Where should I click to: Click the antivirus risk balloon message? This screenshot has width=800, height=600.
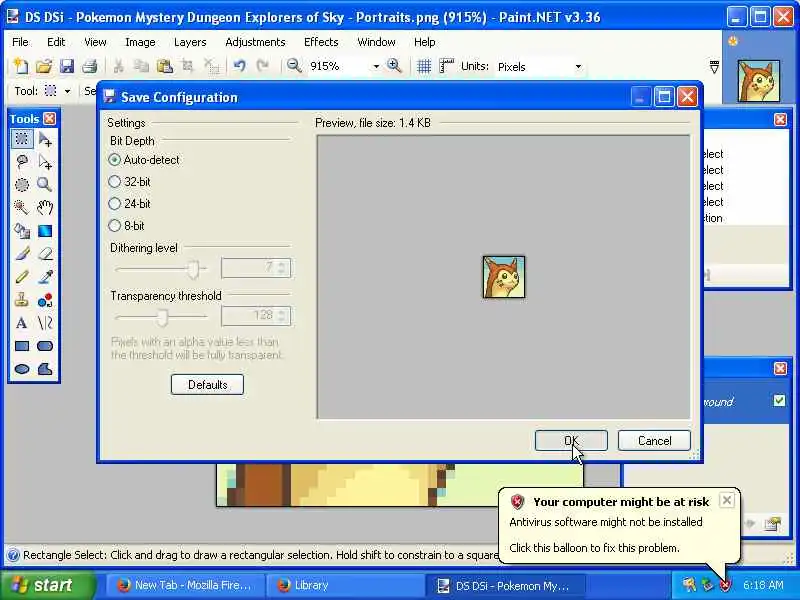[618, 526]
